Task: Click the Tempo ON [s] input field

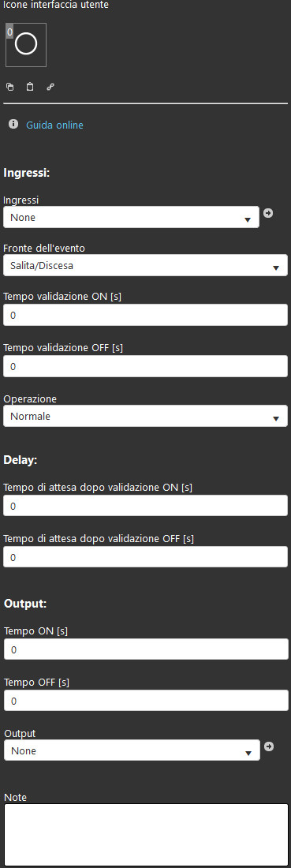Action: point(146,649)
